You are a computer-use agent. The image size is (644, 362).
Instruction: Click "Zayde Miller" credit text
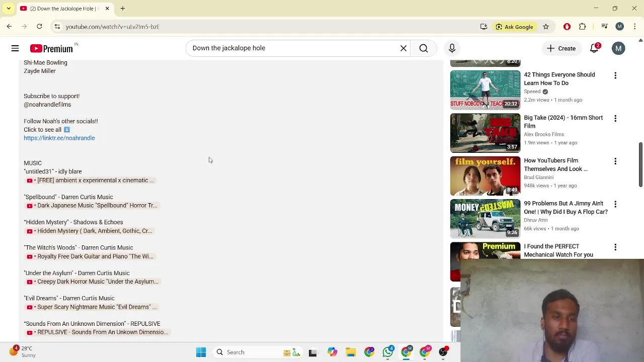[40, 71]
